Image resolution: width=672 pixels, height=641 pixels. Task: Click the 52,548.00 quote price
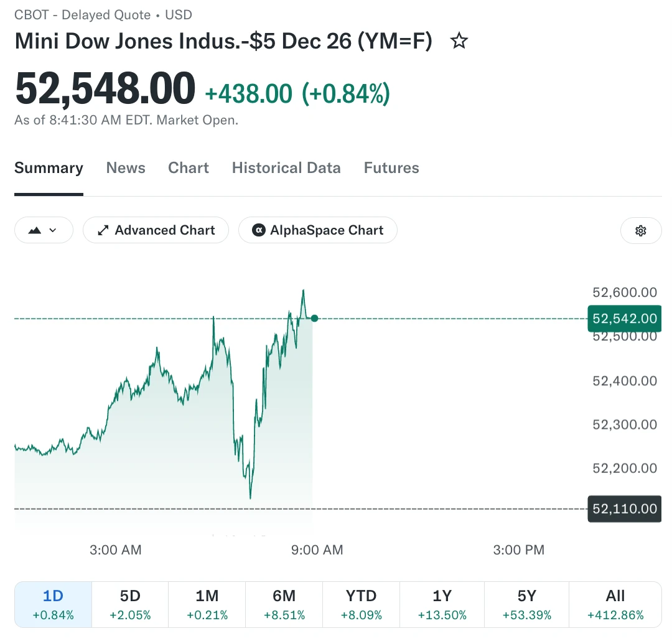coord(105,88)
